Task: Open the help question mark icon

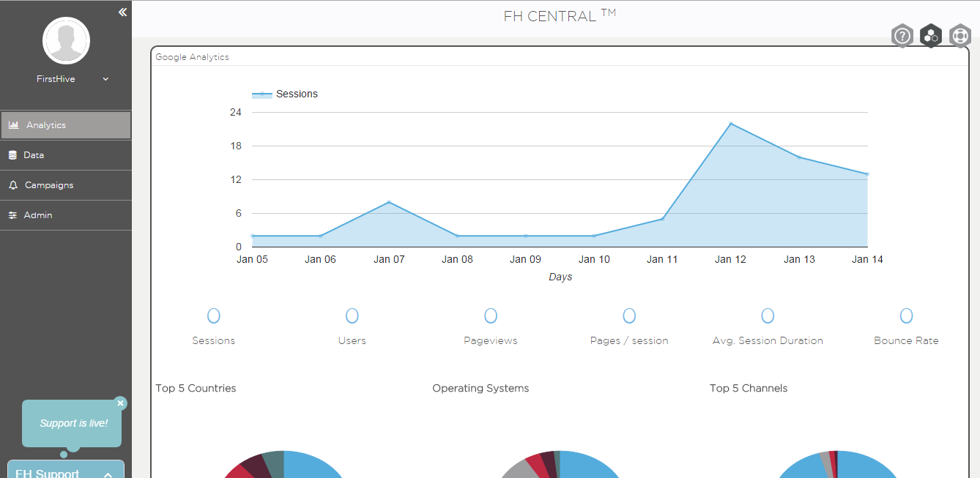Action: click(902, 36)
